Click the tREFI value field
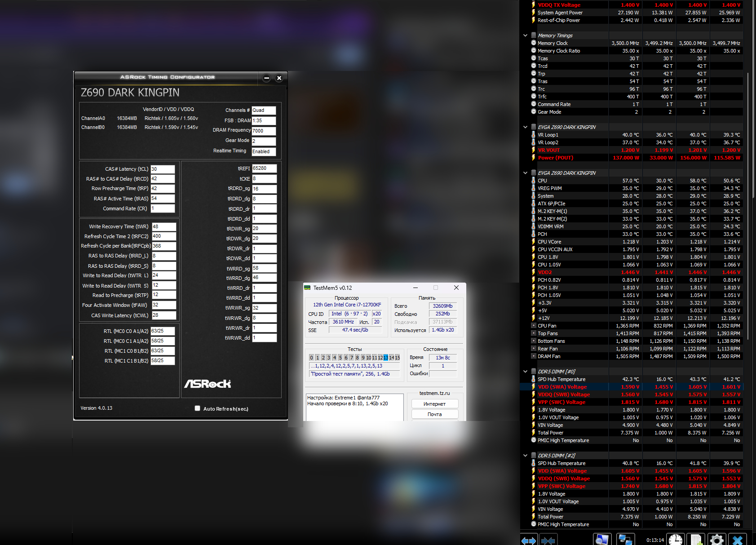756x545 pixels. [264, 168]
